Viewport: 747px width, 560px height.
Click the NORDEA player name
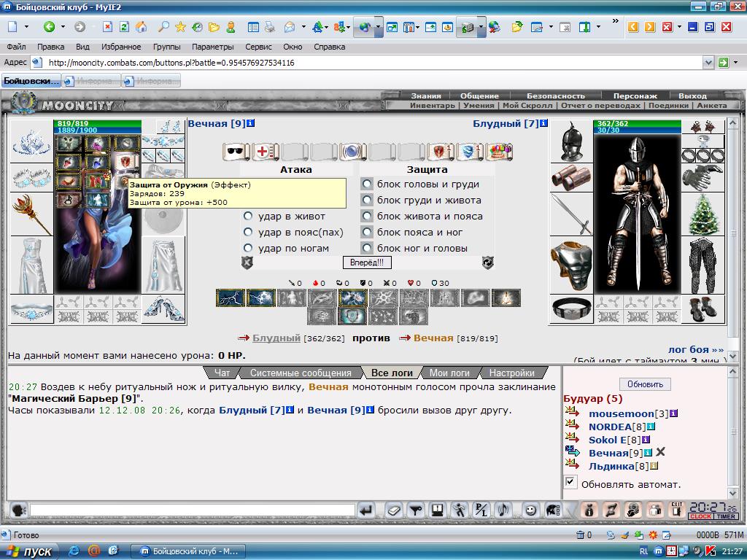click(611, 427)
